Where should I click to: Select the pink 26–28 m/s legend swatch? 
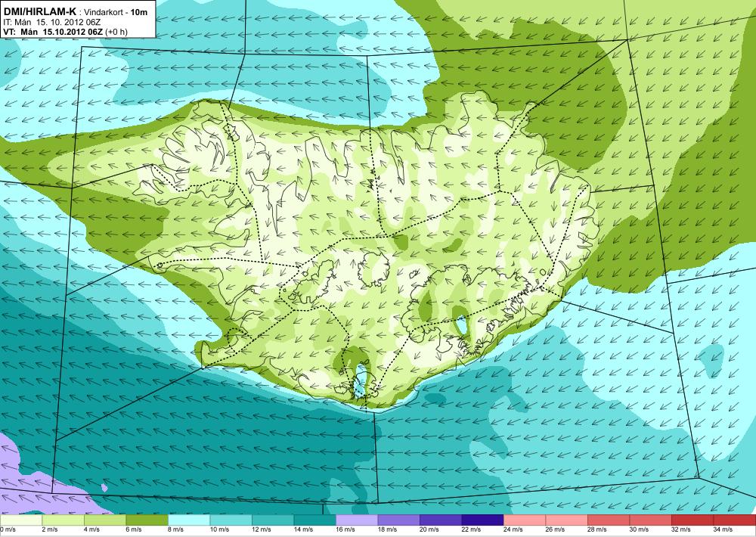pyautogui.click(x=566, y=520)
